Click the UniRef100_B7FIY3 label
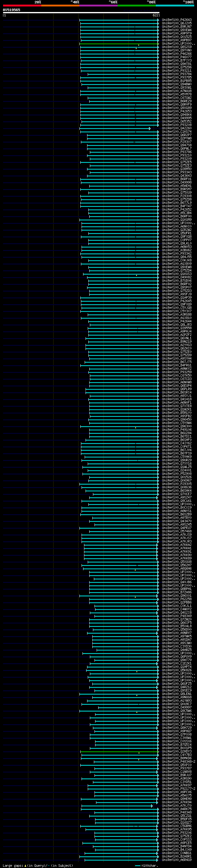The height and width of the screenshot is (868, 197). (177, 61)
